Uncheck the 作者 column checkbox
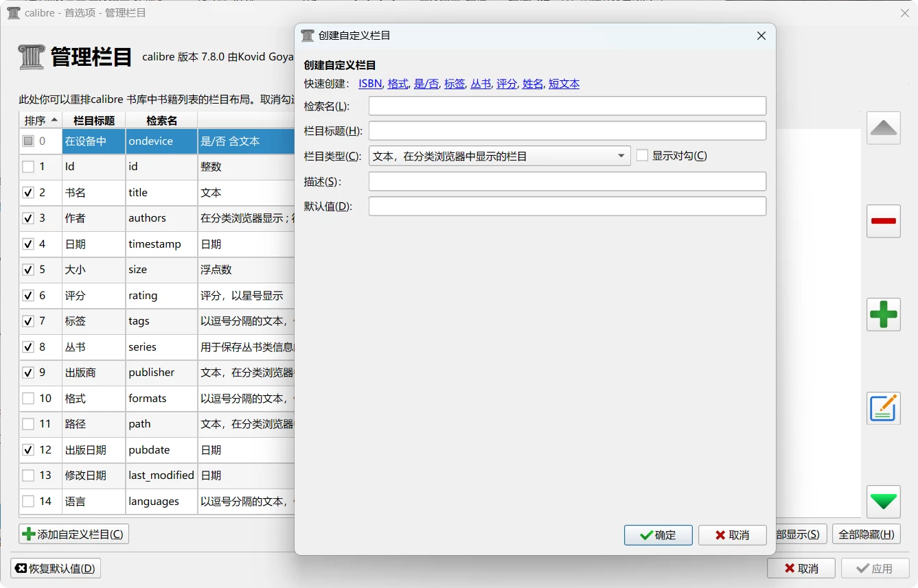Viewport: 918px width, 588px height. 28,218
